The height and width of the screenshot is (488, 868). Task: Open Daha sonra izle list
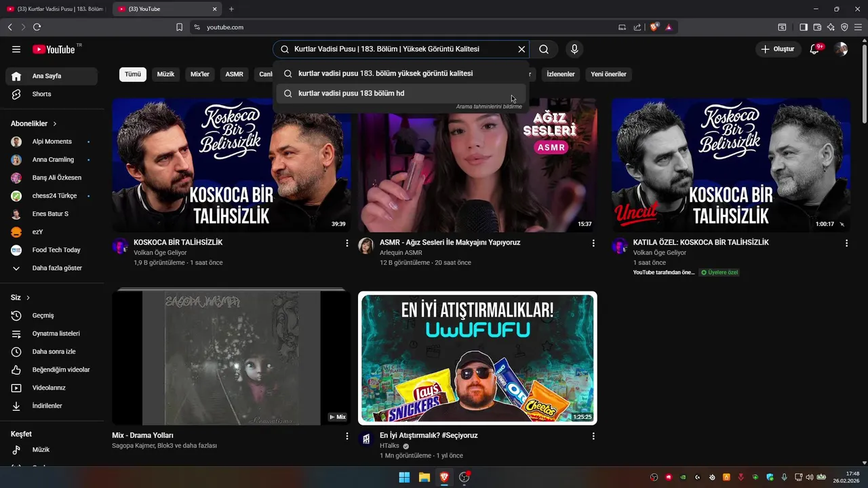tap(52, 352)
